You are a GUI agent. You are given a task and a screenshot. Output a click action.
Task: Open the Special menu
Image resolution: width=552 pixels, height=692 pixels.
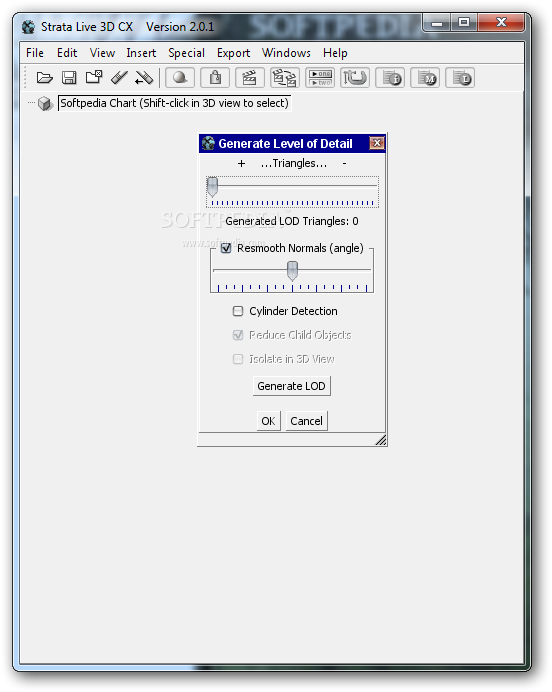click(186, 53)
